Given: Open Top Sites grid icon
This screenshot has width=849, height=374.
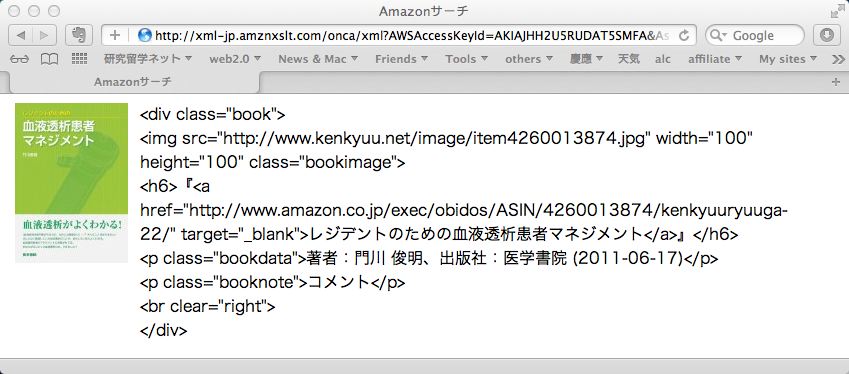Looking at the screenshot, I should click(80, 58).
